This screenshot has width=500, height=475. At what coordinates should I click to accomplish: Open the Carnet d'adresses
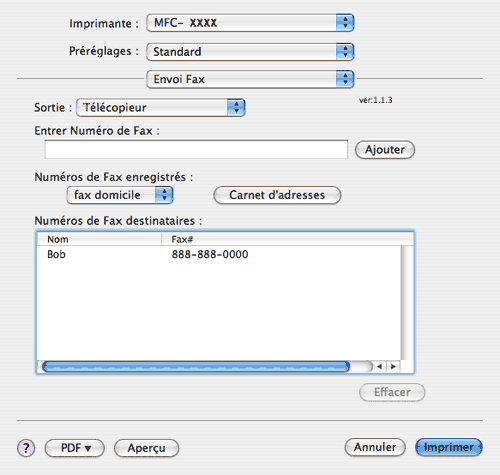[x=277, y=195]
